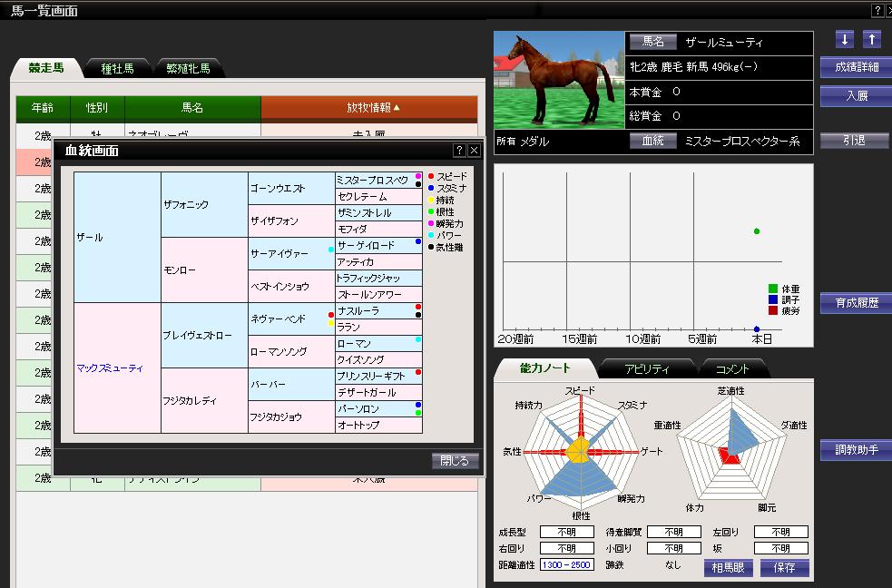Click 閉じる to close pedigree dialog

[x=456, y=461]
